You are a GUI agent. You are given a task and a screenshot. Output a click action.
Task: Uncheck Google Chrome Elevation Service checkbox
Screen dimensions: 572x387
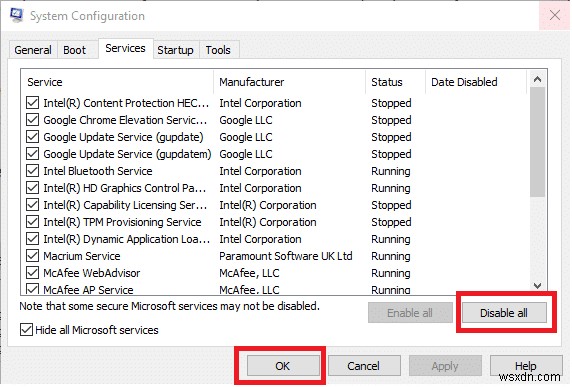click(32, 120)
